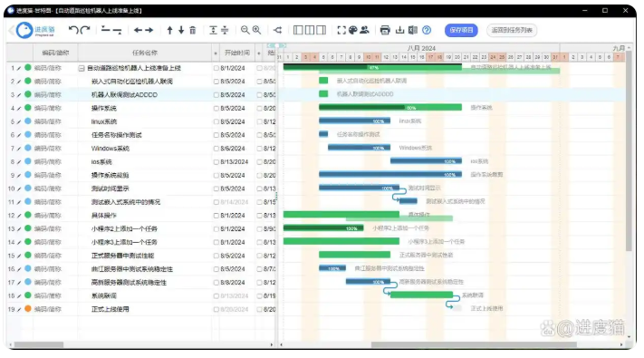This screenshot has height=358, width=644.
Task: Click the 任务名称 column header
Action: pyautogui.click(x=145, y=53)
